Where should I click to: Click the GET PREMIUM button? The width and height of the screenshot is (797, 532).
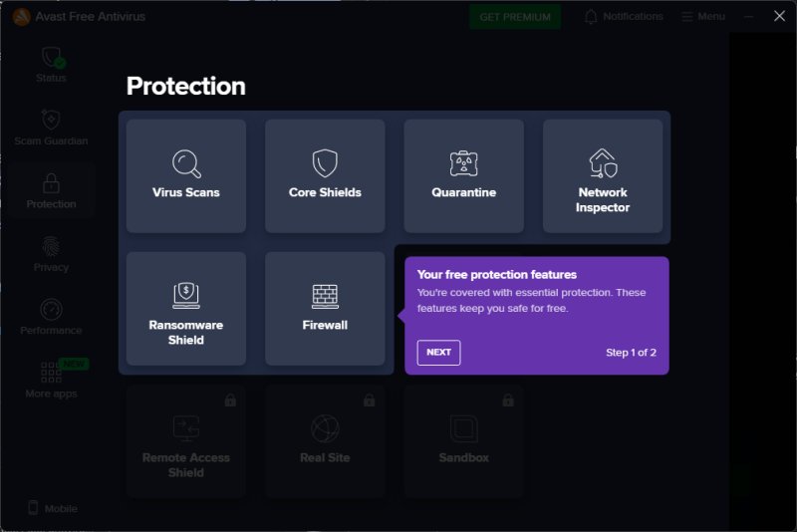click(x=515, y=17)
